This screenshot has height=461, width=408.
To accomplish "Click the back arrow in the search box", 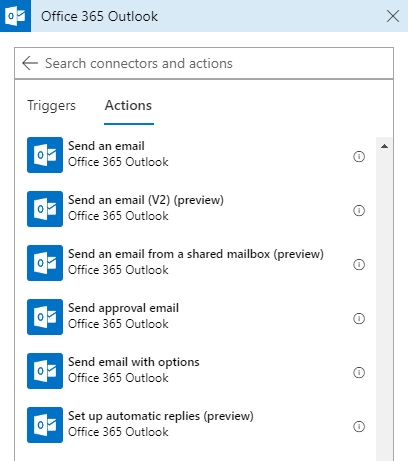I will pos(30,63).
